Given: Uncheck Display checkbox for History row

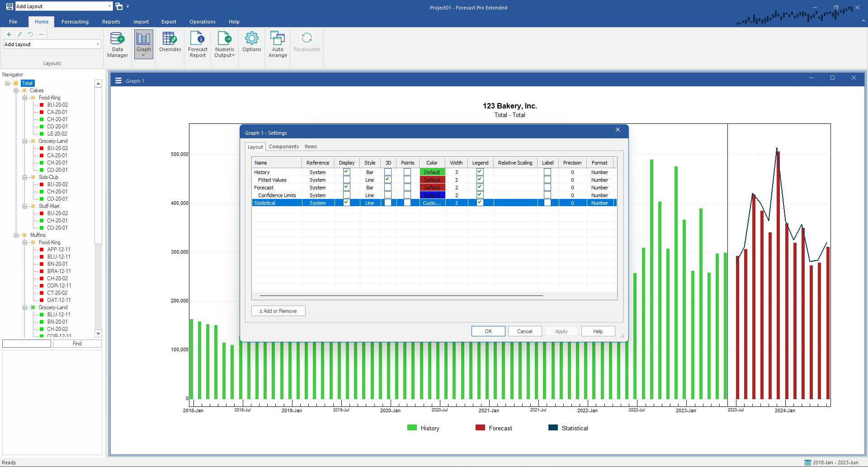Looking at the screenshot, I should coord(347,172).
